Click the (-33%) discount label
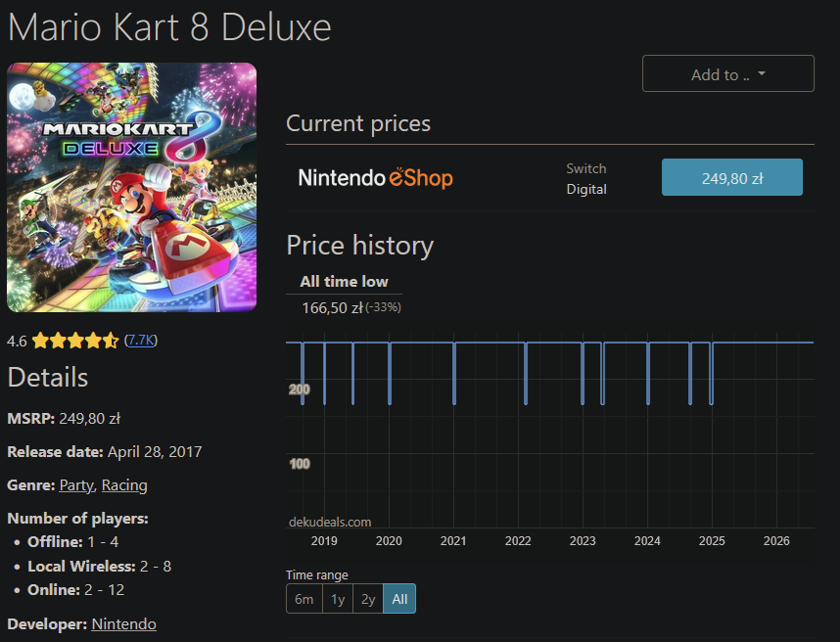This screenshot has height=642, width=840. [384, 307]
